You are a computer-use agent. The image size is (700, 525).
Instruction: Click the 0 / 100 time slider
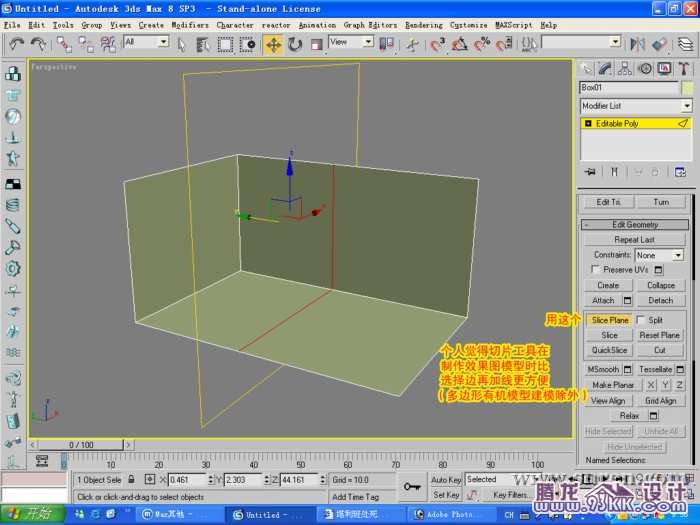[x=81, y=445]
